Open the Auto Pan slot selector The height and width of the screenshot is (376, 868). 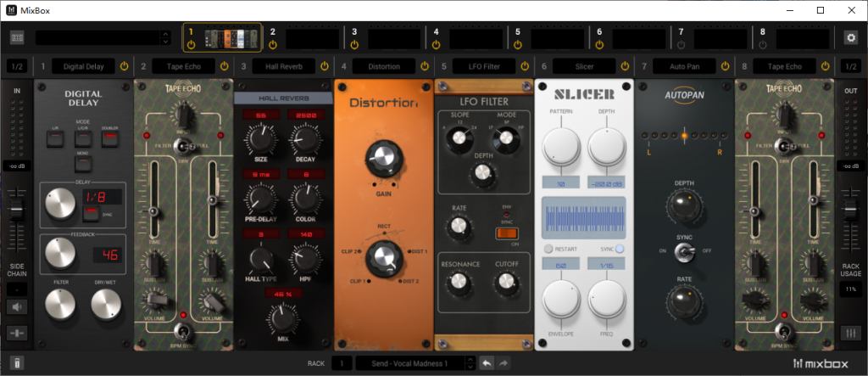[685, 66]
